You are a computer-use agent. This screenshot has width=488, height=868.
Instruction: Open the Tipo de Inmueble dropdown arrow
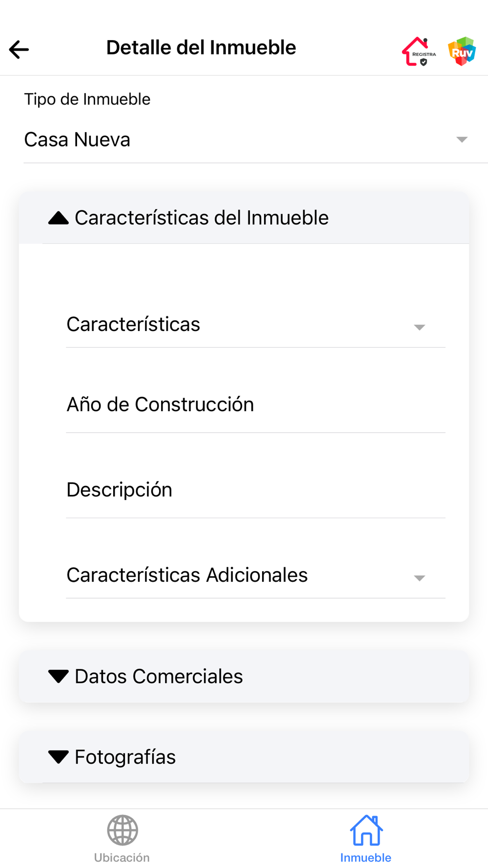tap(462, 140)
